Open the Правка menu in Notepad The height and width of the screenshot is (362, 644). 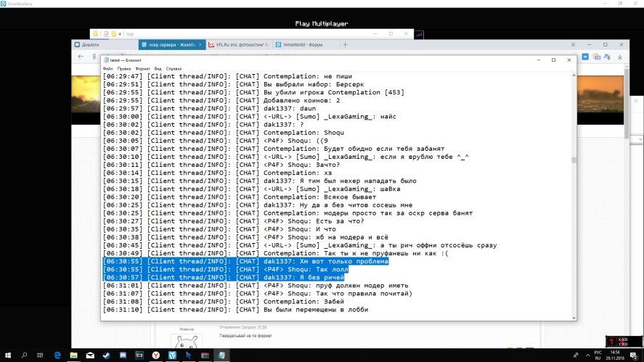coord(123,68)
